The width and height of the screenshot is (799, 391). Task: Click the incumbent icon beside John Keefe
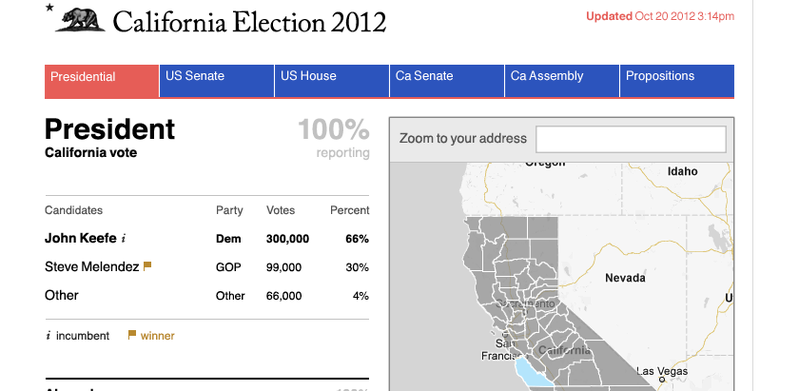[x=123, y=239]
